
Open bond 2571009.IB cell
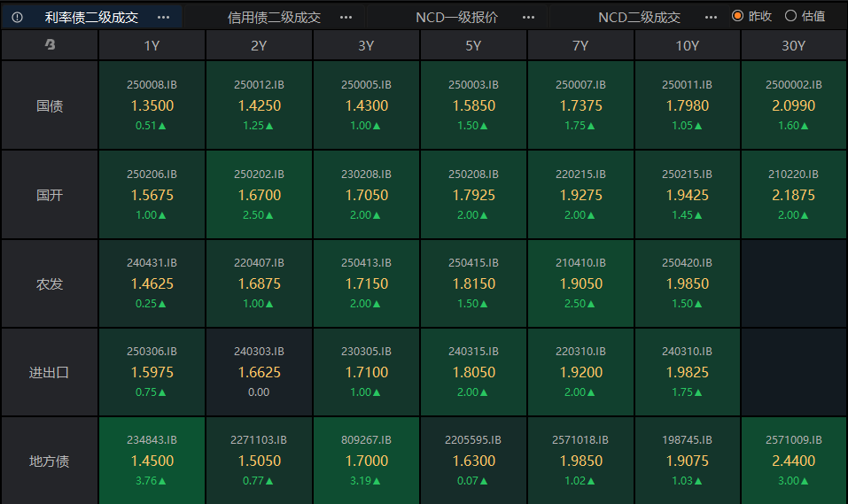(794, 461)
